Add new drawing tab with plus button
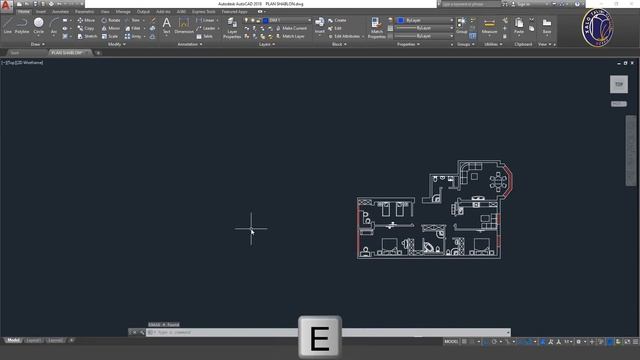Viewport: 640px width, 360px height. click(98, 53)
